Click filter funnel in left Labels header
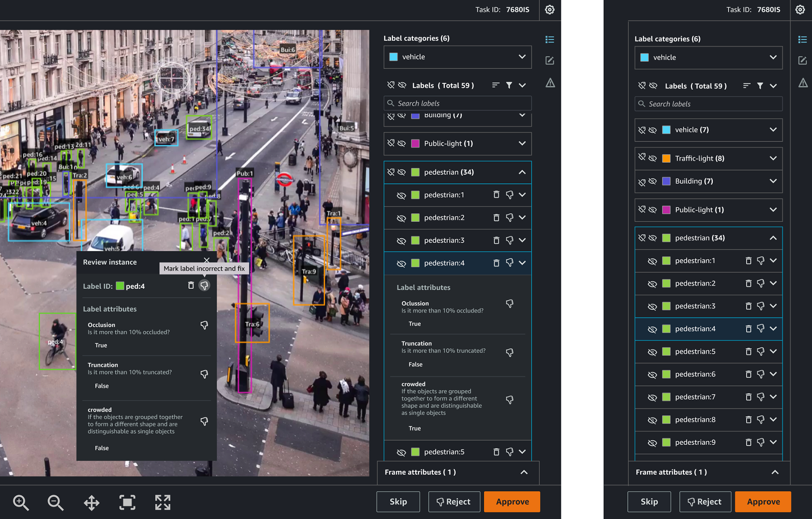 tap(509, 85)
